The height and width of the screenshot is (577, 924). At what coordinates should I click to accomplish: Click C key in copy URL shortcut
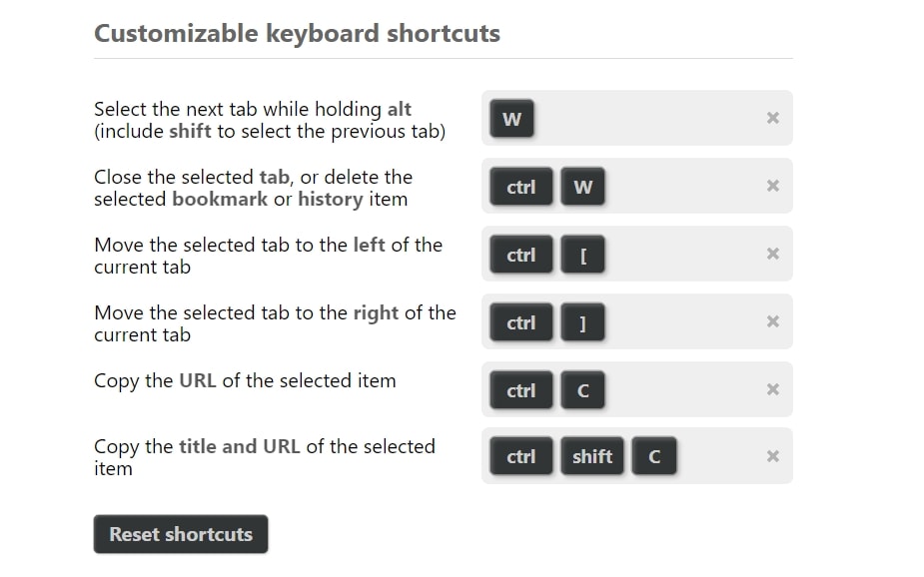point(582,389)
